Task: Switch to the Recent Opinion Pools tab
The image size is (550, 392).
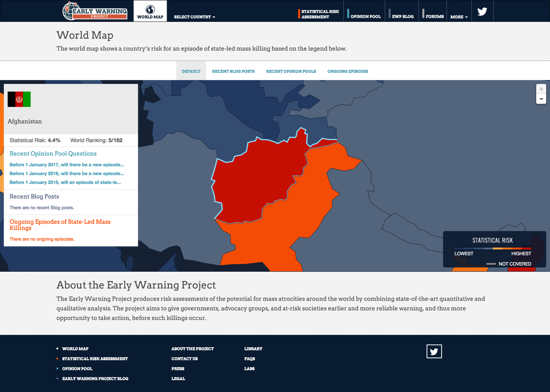Action: tap(291, 71)
